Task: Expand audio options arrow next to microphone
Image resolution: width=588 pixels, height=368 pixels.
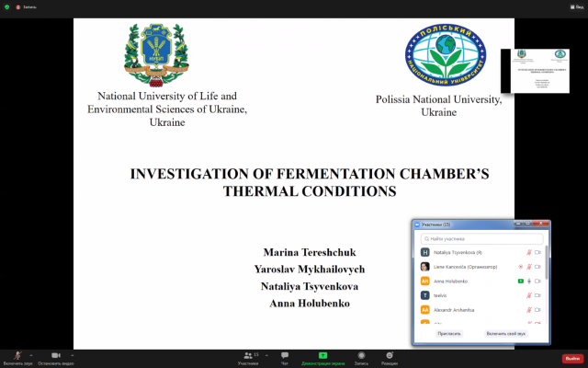Action: [30, 355]
